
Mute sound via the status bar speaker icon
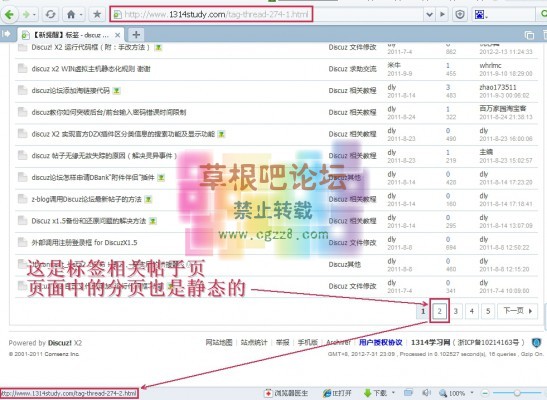[x=426, y=393]
